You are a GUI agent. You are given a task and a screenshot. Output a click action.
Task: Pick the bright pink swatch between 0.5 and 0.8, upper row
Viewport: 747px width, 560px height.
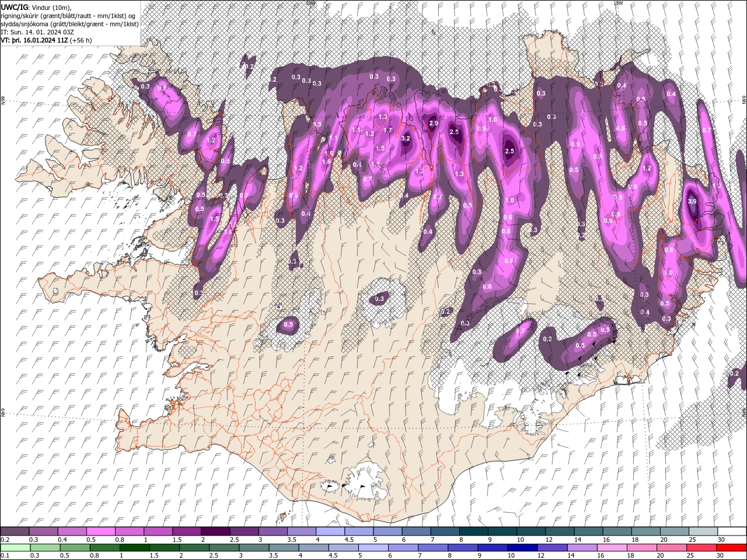(x=101, y=531)
